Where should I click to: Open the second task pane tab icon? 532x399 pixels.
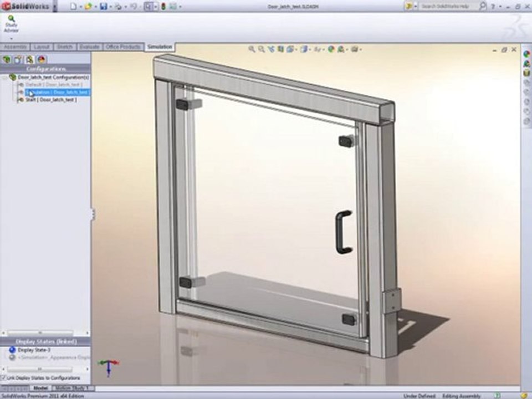click(x=526, y=63)
